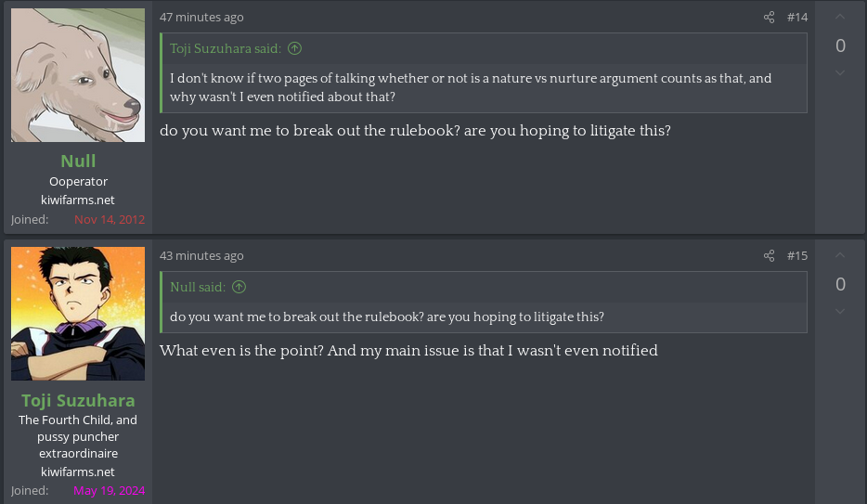Click Null's dog avatar image
867x504 pixels.
78,75
